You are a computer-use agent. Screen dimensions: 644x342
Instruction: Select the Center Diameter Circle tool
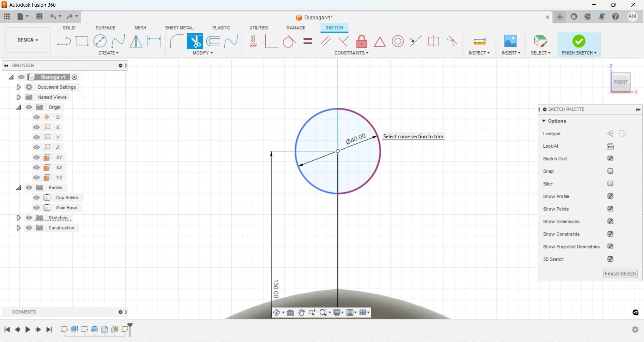(x=100, y=41)
